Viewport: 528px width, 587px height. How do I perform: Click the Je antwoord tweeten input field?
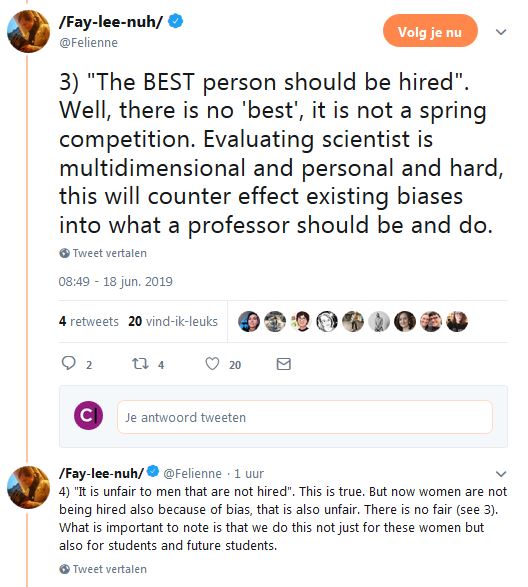[304, 417]
